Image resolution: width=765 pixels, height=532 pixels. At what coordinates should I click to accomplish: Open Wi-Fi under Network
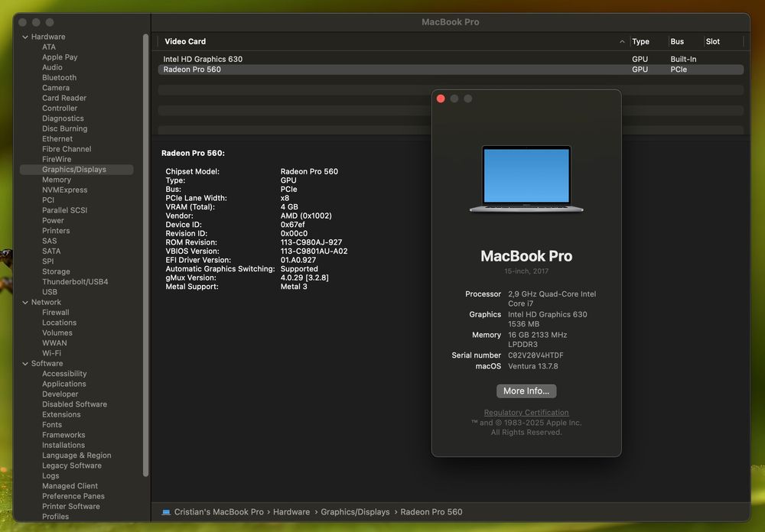tap(52, 354)
